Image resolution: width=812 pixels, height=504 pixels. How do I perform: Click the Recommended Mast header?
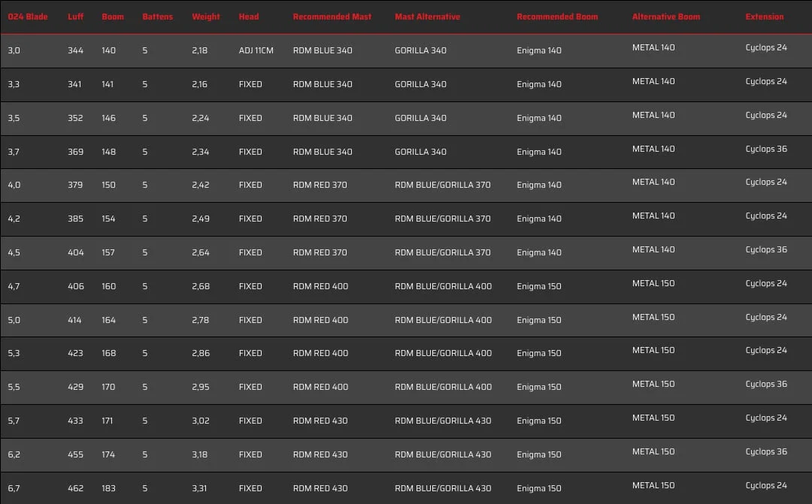pos(332,17)
